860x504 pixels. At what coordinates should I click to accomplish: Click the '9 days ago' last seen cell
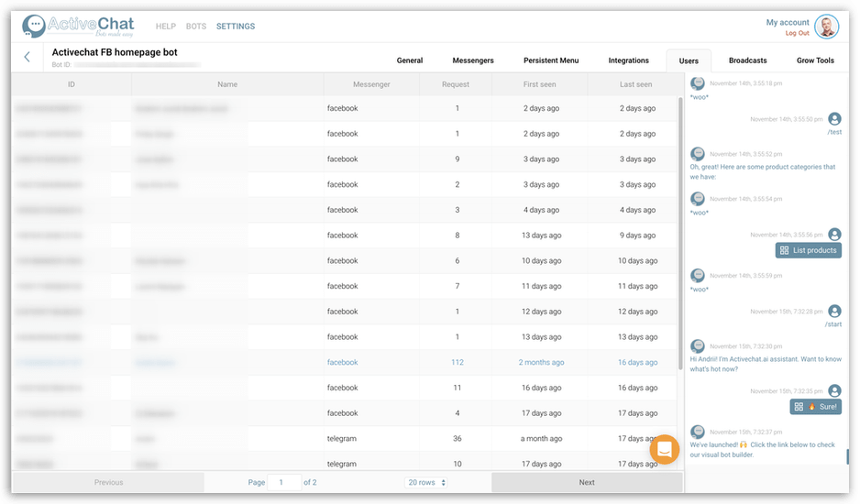[637, 236]
